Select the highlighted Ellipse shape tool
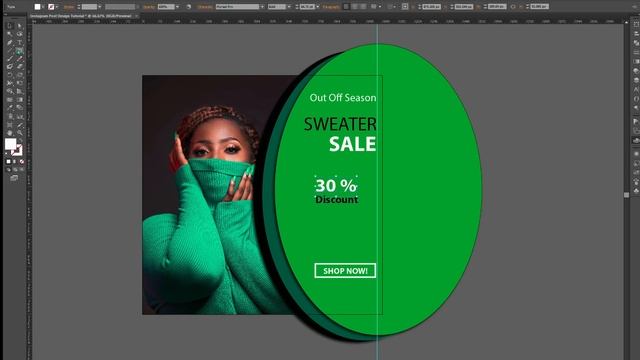 [x=20, y=51]
